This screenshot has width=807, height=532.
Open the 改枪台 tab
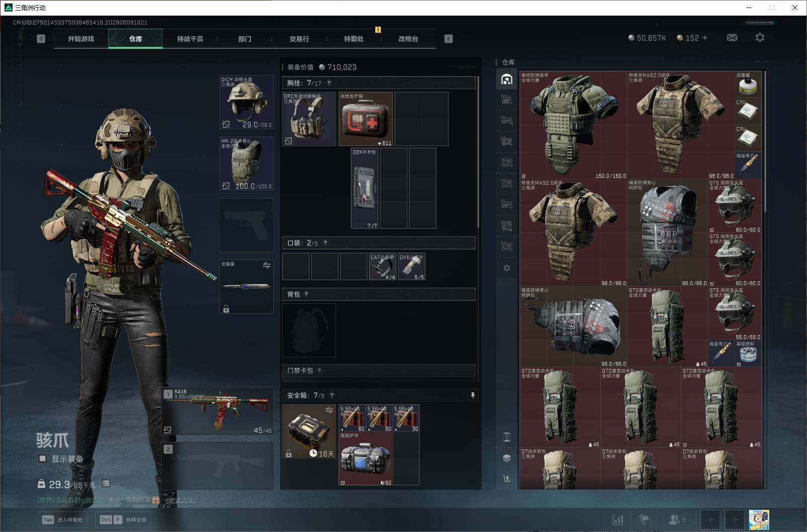(408, 39)
